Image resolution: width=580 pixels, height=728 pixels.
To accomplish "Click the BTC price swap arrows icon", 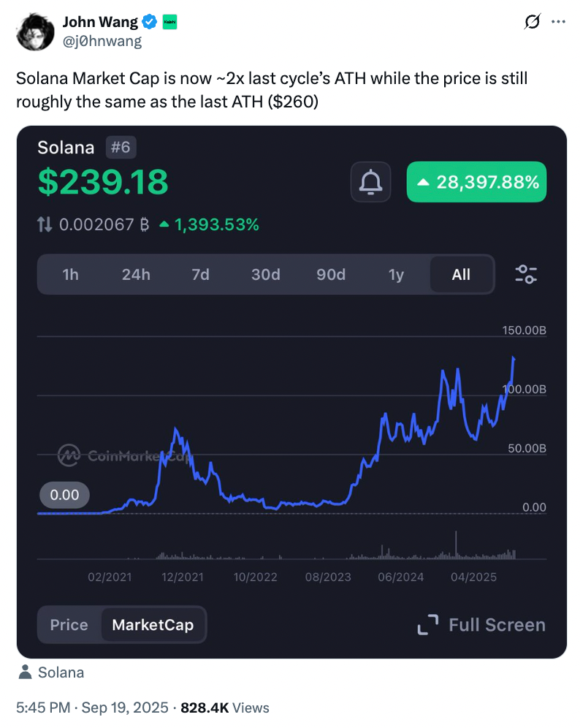I will pyautogui.click(x=45, y=224).
